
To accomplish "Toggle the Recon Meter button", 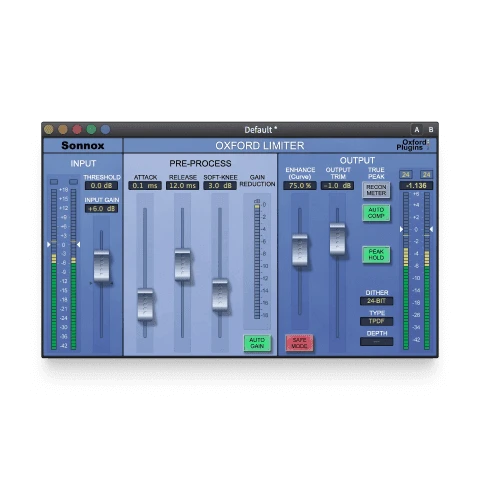I will click(x=376, y=190).
